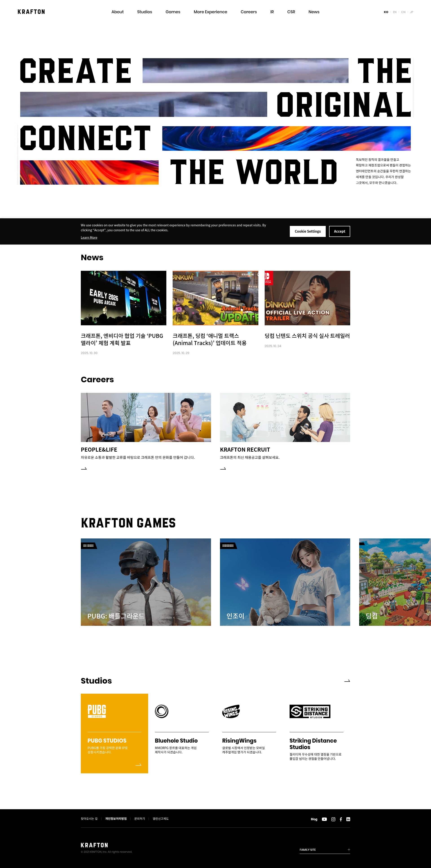Open the News menu item

tap(314, 12)
